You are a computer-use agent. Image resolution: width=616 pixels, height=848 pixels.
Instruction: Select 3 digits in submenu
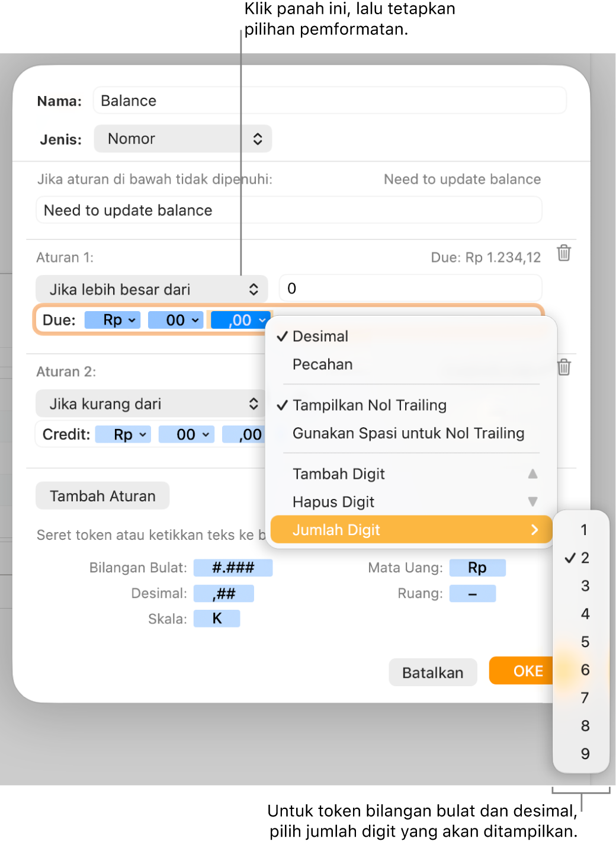point(581,585)
